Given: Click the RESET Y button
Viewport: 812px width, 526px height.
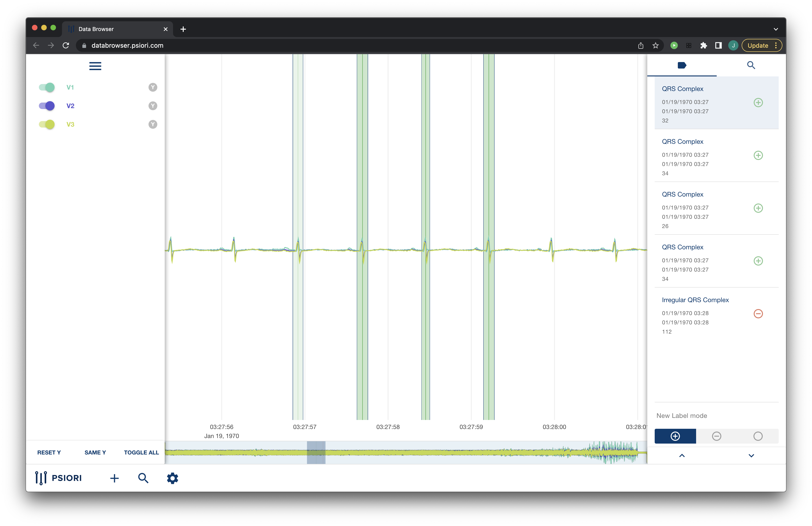Looking at the screenshot, I should [49, 452].
